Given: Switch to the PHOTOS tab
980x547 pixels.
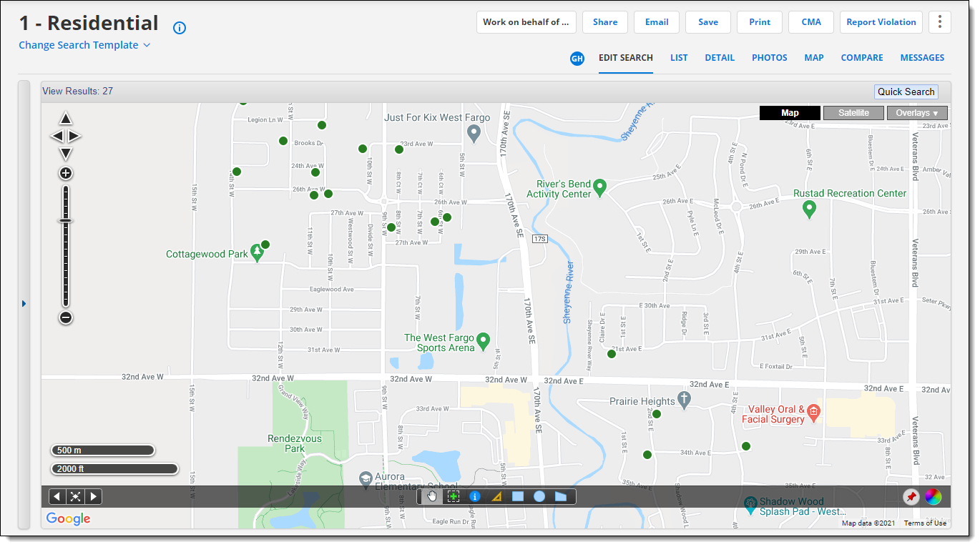Looking at the screenshot, I should pos(770,58).
